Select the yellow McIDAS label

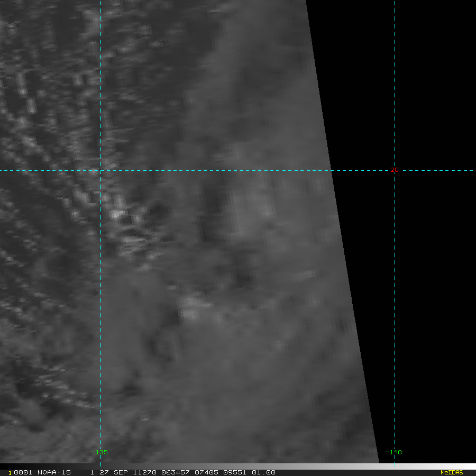(452, 473)
